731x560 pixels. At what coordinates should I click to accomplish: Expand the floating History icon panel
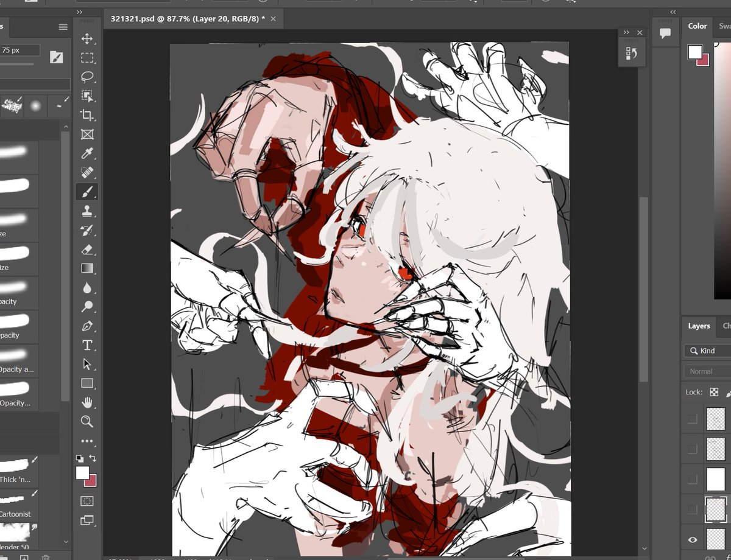[x=626, y=32]
